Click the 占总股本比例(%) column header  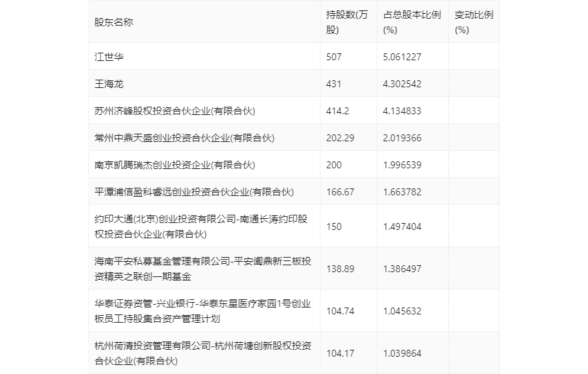pyautogui.click(x=412, y=22)
